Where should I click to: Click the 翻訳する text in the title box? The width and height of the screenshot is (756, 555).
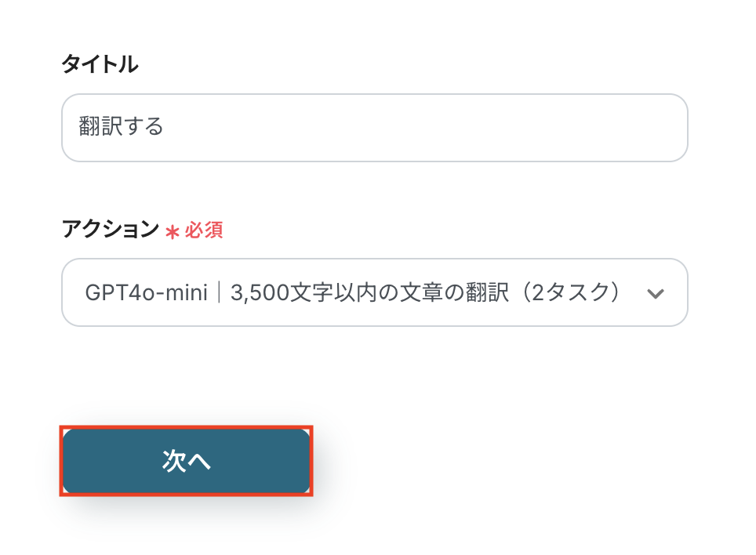pos(121,127)
